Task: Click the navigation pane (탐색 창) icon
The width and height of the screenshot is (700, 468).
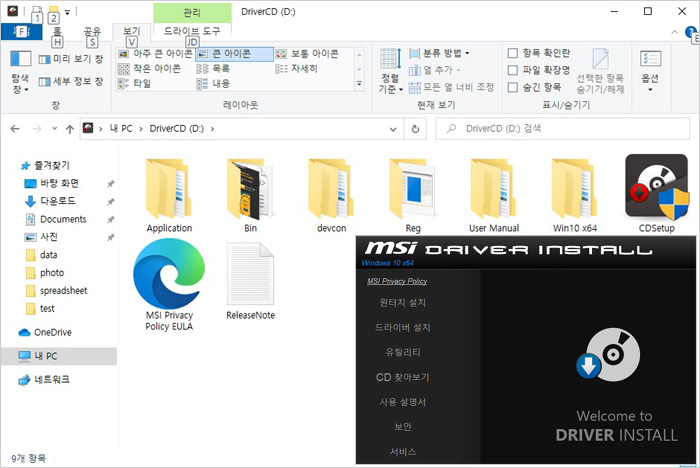Action: 20,70
